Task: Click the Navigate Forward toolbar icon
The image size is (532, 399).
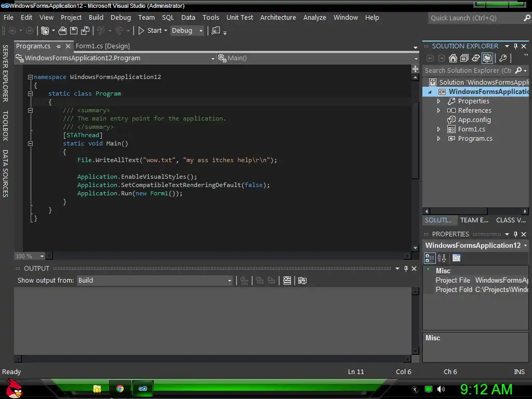Action: click(30, 31)
